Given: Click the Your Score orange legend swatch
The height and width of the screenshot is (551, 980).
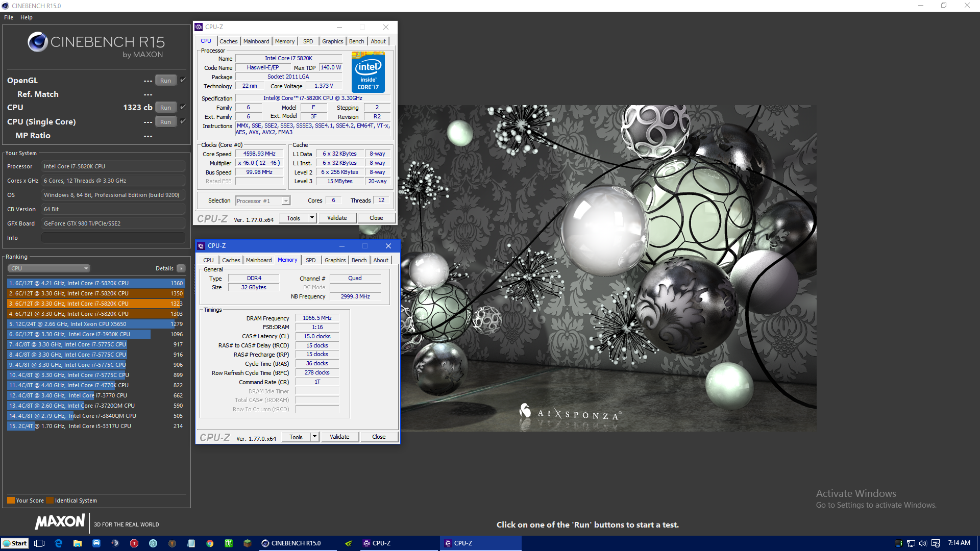Looking at the screenshot, I should pos(11,500).
